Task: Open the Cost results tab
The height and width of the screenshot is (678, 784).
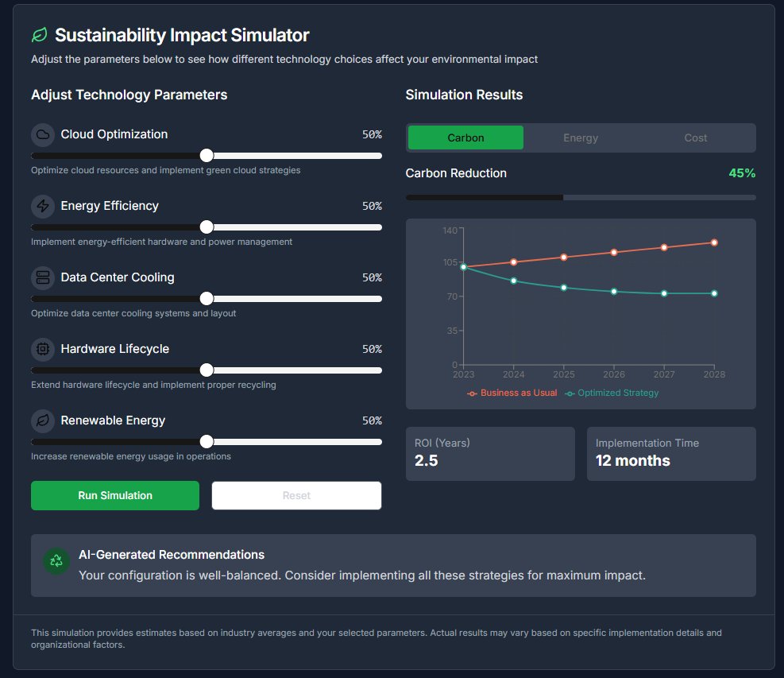Action: pos(696,138)
